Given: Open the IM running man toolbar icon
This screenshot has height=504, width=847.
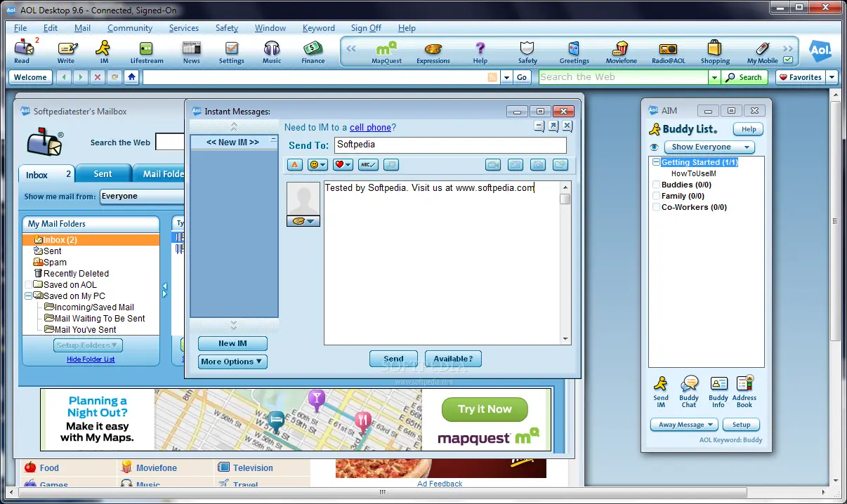Looking at the screenshot, I should [x=104, y=52].
